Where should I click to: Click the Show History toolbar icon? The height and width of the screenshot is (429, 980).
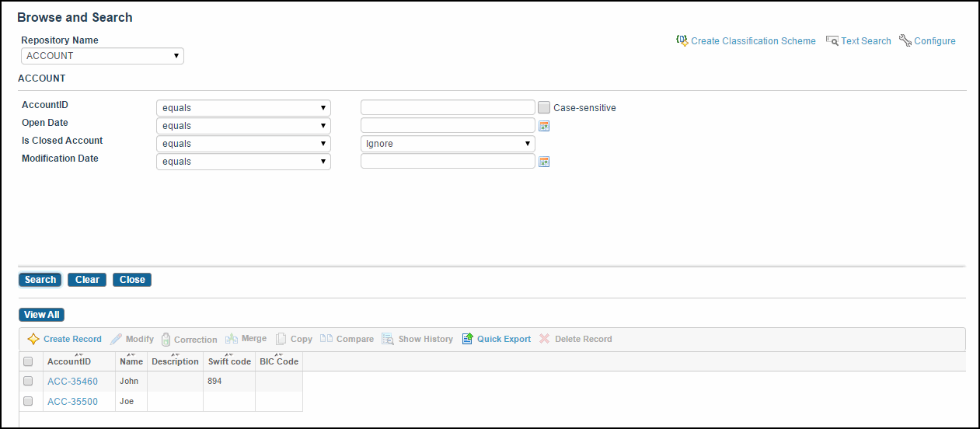[388, 339]
